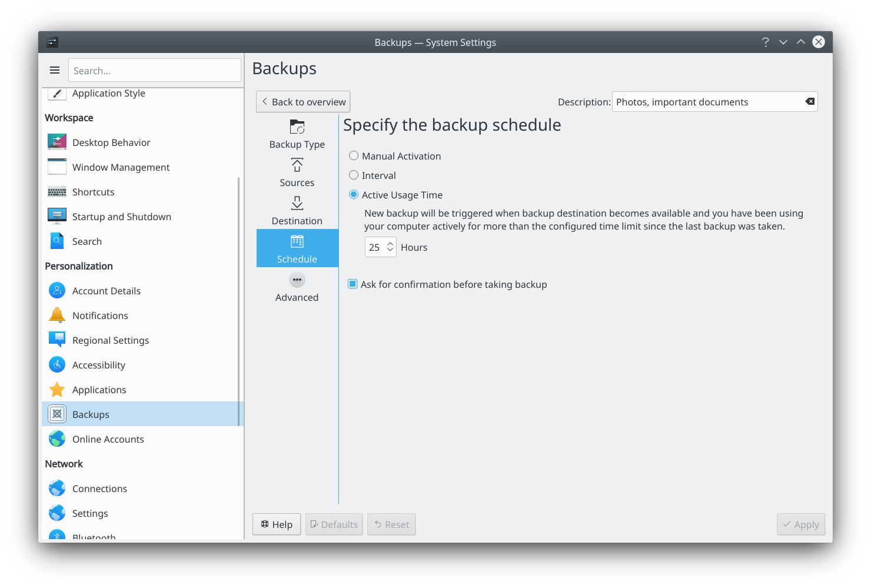Select the Interval schedule radio option
Image resolution: width=871 pixels, height=588 pixels.
(x=354, y=175)
